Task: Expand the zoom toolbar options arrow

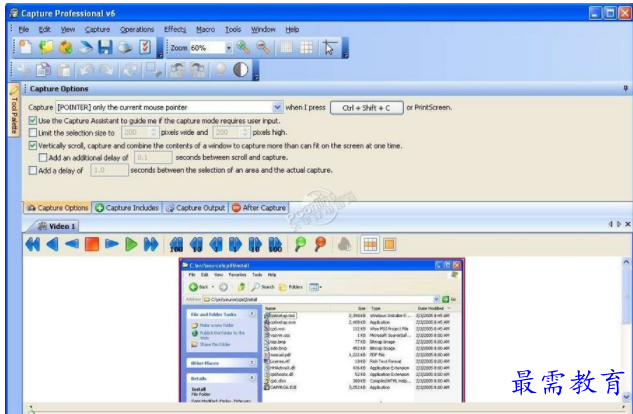Action: pos(345,48)
